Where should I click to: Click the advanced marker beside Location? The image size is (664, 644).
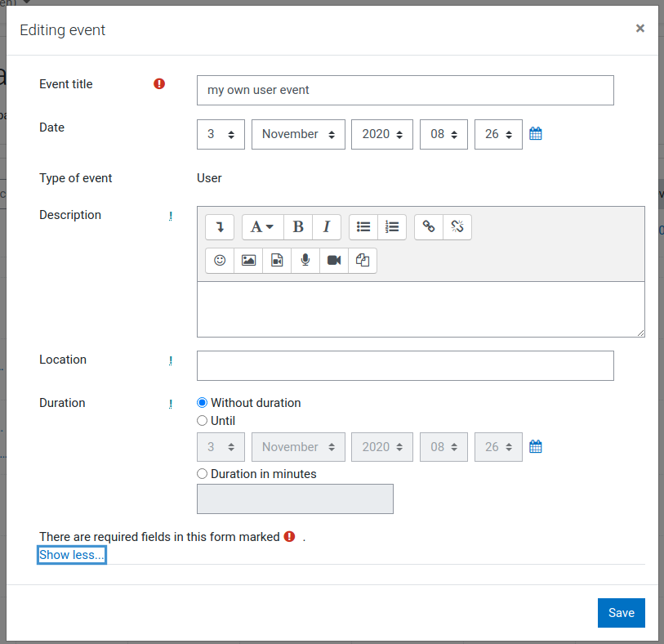coord(171,360)
